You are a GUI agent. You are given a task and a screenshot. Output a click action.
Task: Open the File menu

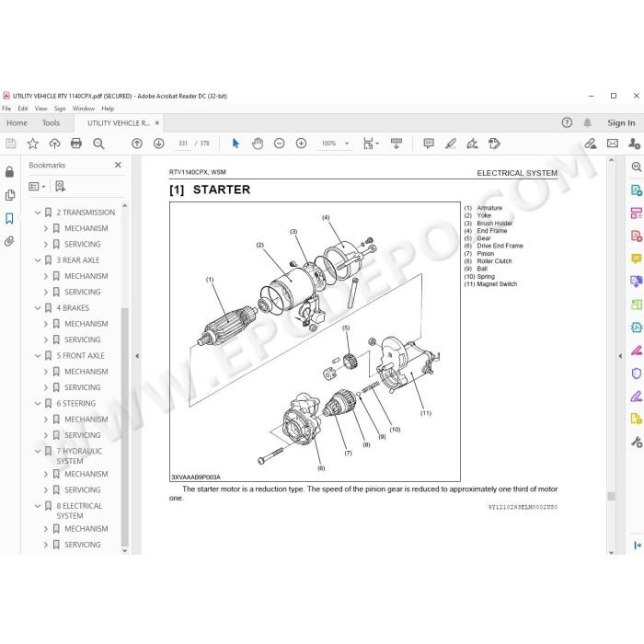pos(6,109)
